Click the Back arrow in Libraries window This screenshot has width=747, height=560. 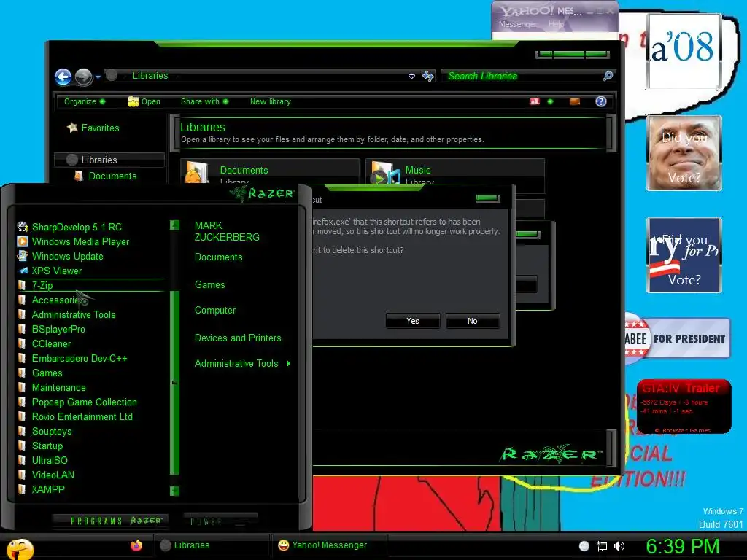(x=63, y=77)
